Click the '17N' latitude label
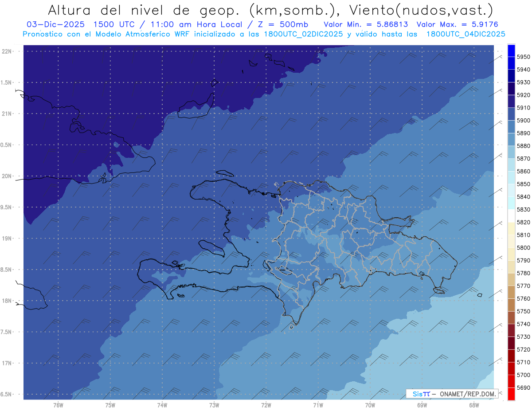Image resolution: width=532 pixels, height=411 pixels. point(7,363)
